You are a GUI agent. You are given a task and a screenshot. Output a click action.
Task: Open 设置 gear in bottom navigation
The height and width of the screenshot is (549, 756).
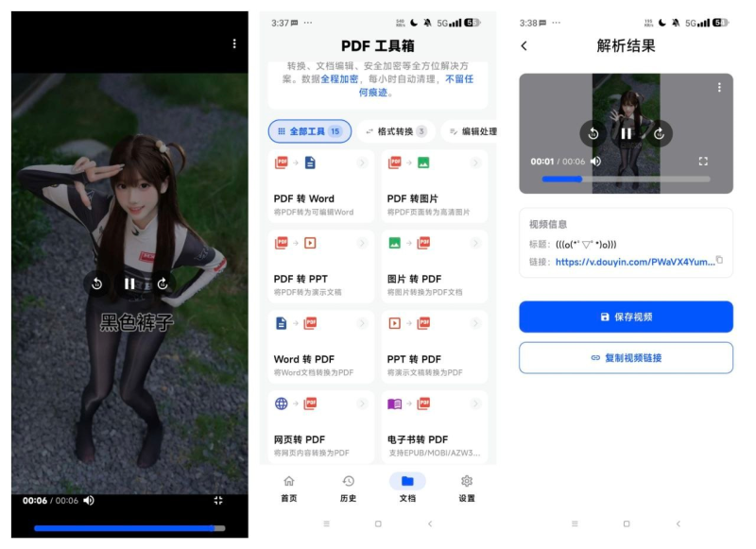pos(467,489)
